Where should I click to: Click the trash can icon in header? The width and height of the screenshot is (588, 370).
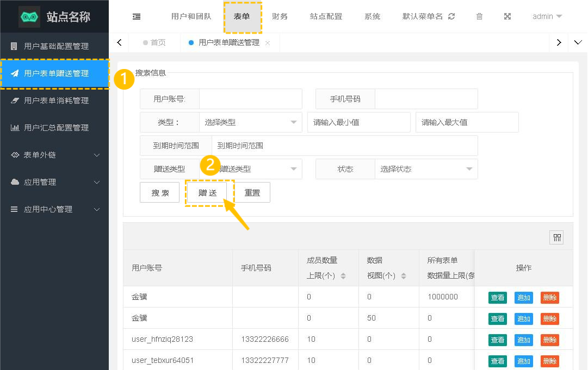(479, 16)
